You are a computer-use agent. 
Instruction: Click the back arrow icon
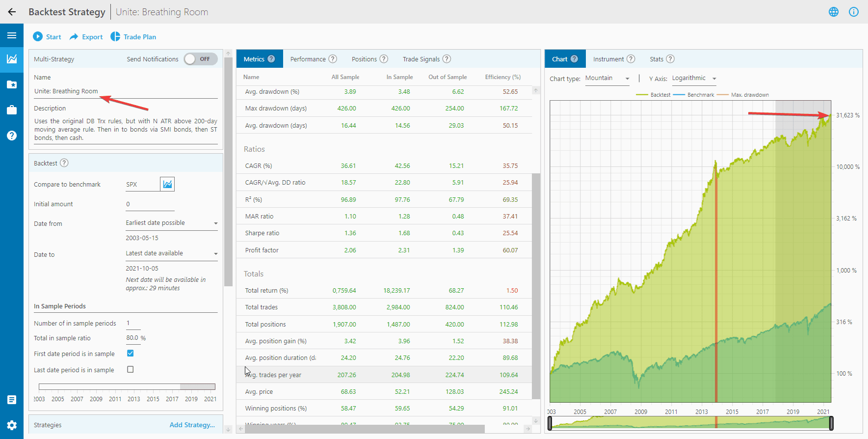point(12,12)
